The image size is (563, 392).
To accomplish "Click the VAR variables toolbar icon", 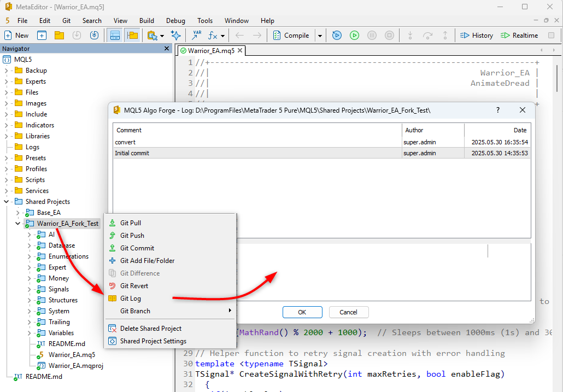I will coord(197,35).
